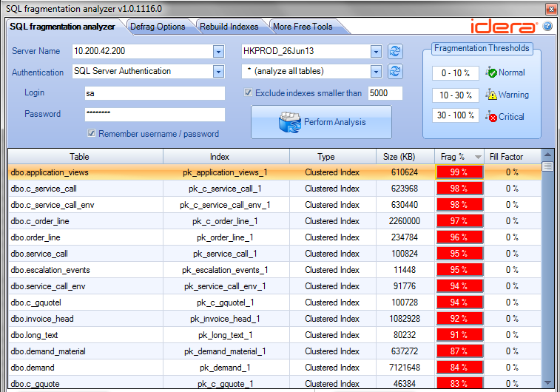Click the results list scrollbar thumb
Image resolution: width=560 pixels, height=392 pixels.
click(547, 166)
